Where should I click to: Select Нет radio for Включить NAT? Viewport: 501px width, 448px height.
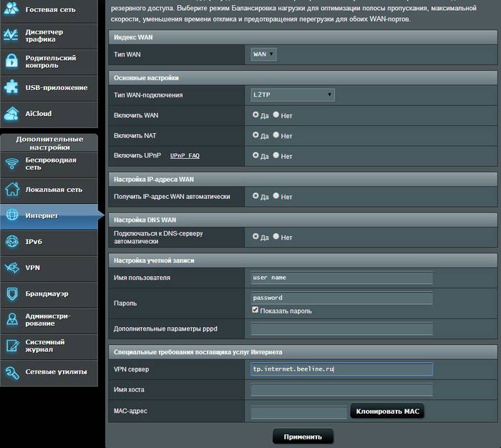click(x=276, y=135)
